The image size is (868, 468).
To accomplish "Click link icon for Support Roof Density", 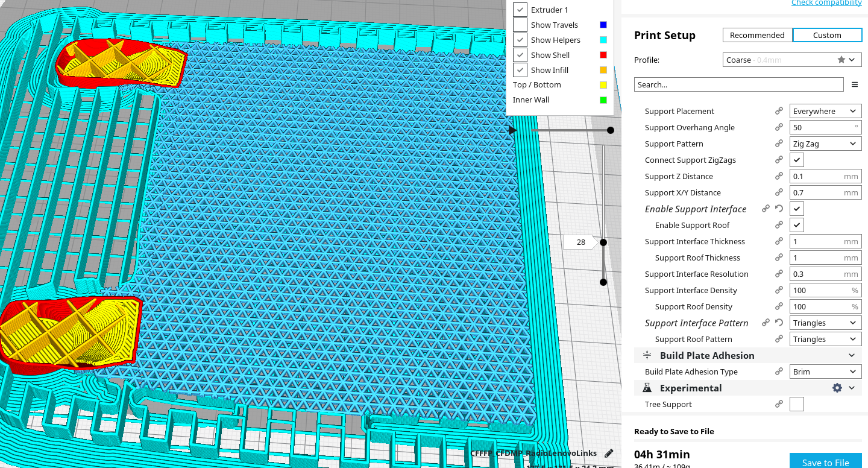I will [x=779, y=306].
